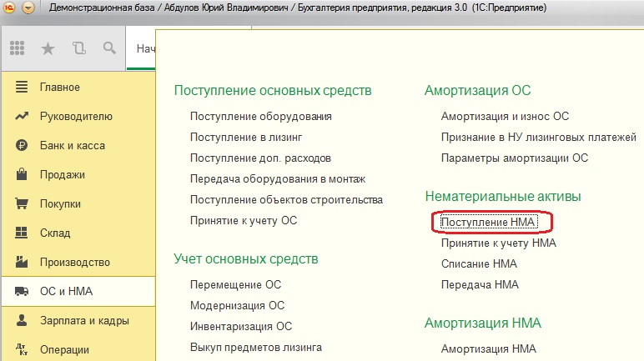This screenshot has width=644, height=361.
Task: Click the Амортизация ОС heading
Action: click(x=477, y=90)
